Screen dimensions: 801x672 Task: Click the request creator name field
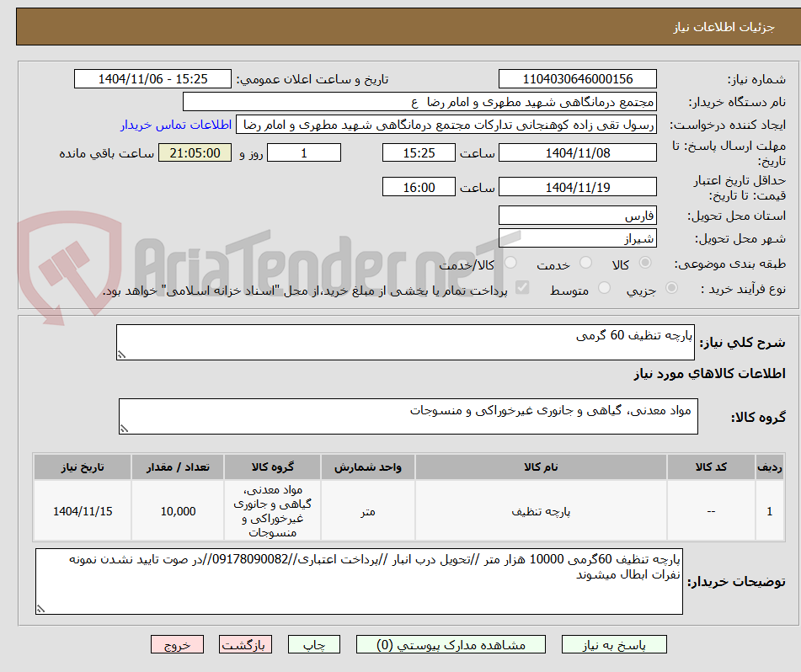point(446,125)
